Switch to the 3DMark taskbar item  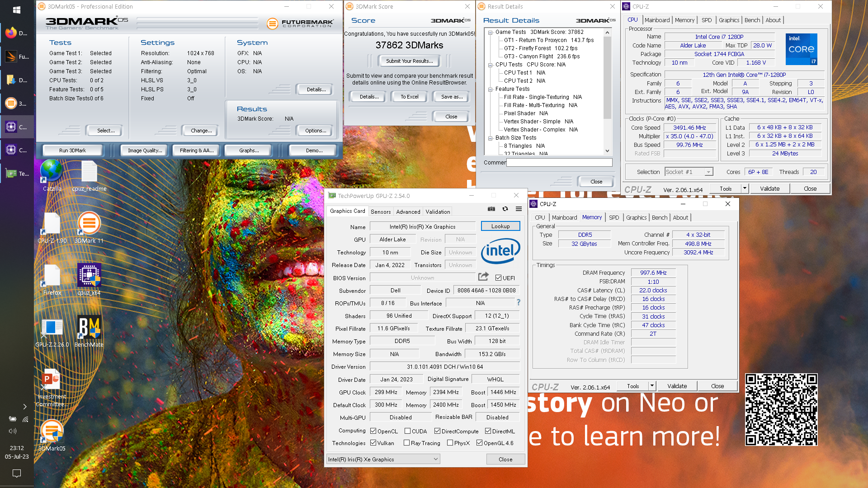[17, 103]
